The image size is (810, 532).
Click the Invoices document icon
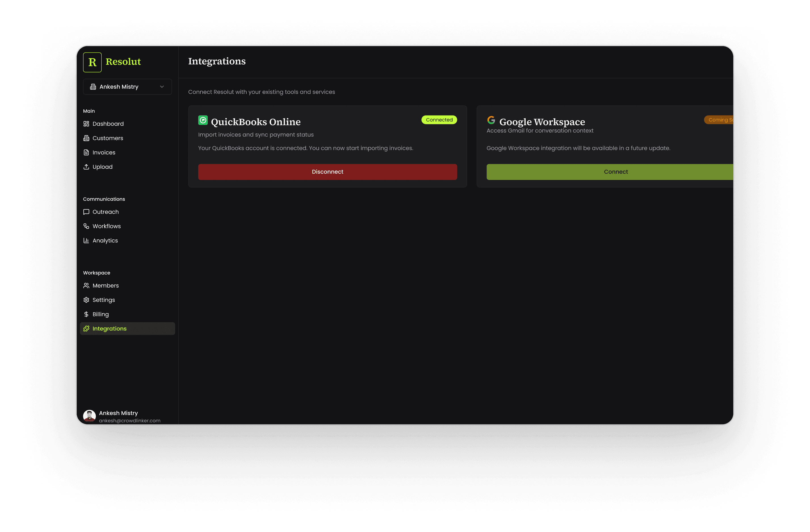(x=86, y=152)
